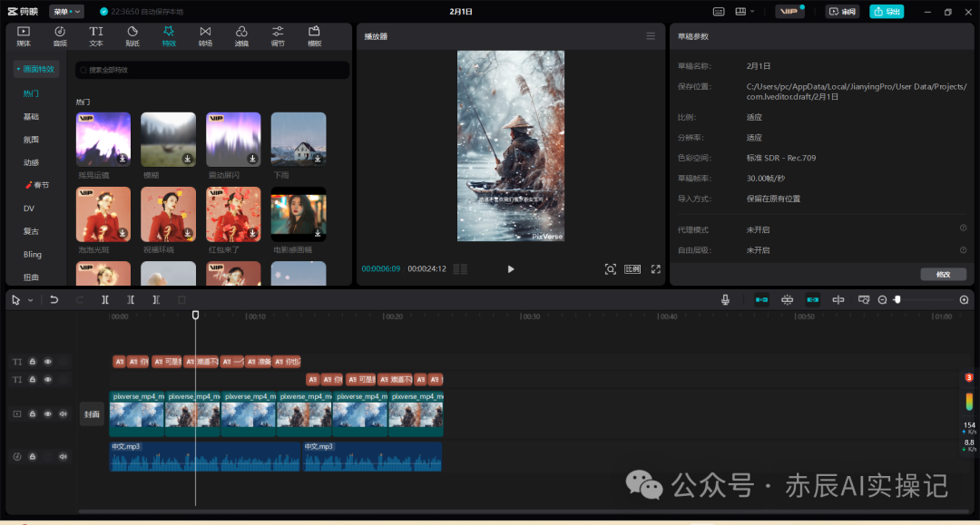Lock the first text track
This screenshot has width=980, height=525.
(33, 362)
